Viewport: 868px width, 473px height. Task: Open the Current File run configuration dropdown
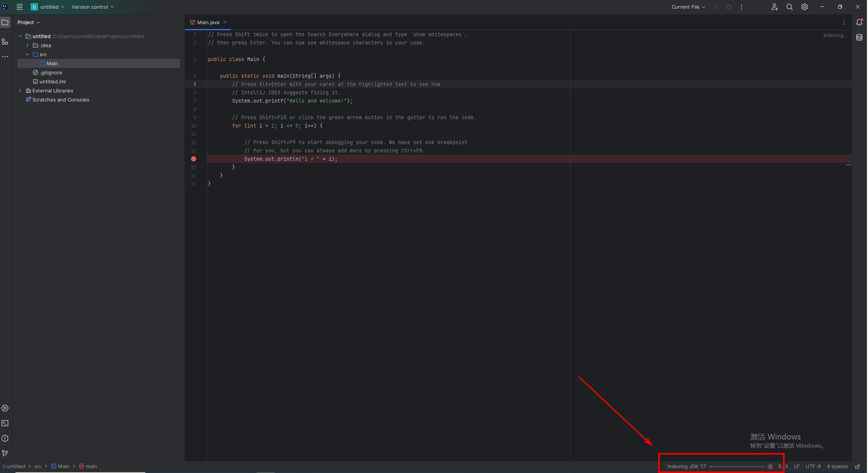(x=688, y=7)
